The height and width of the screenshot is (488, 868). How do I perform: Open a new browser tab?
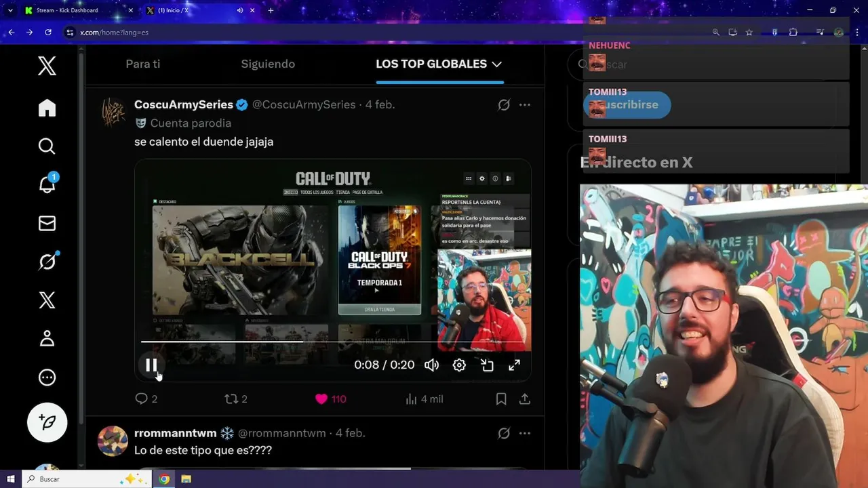pos(271,10)
